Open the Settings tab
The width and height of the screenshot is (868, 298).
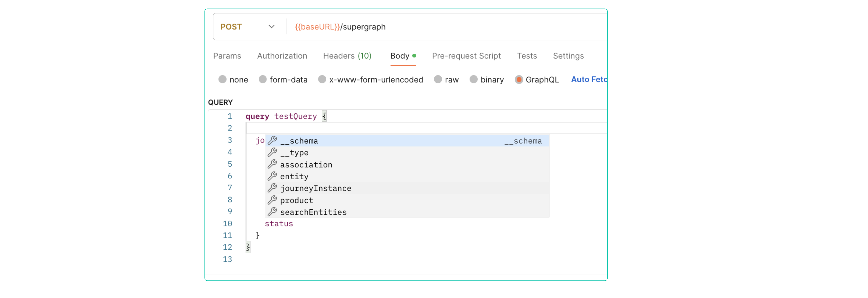[x=568, y=56]
